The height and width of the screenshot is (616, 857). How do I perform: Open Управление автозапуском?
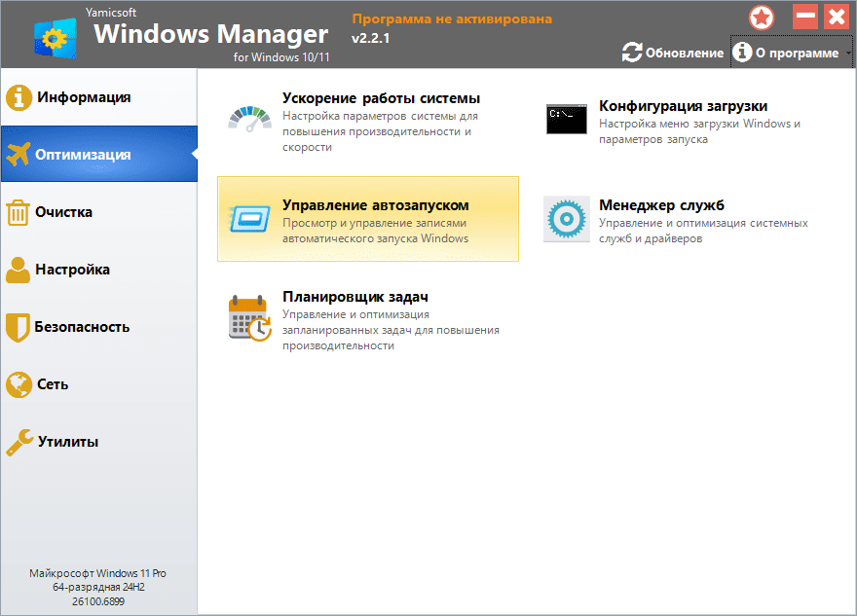coord(368,219)
